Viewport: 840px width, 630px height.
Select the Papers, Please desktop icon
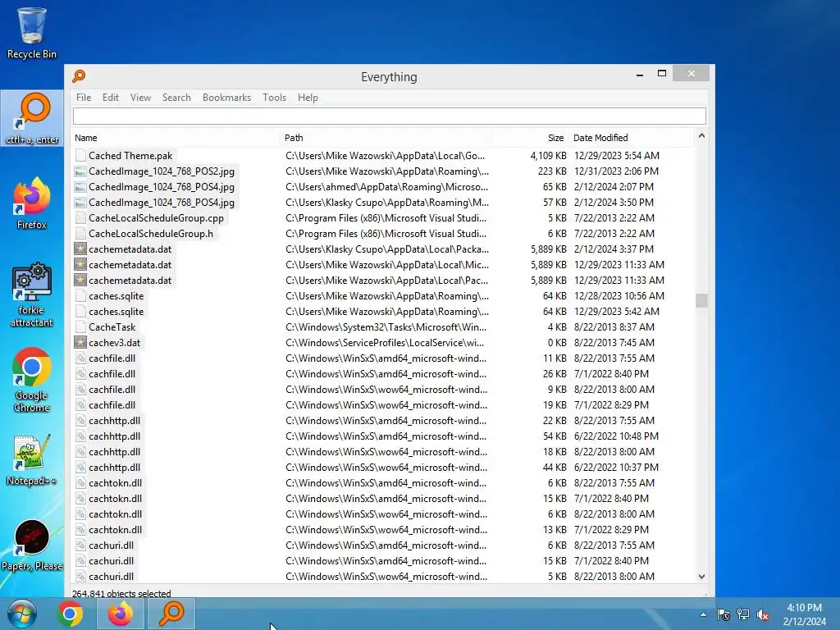tap(31, 546)
